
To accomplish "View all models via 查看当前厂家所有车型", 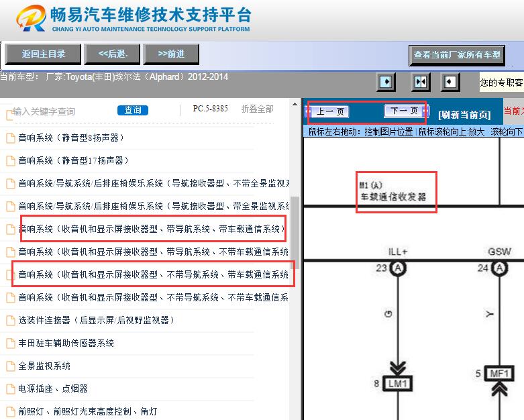I will [457, 55].
